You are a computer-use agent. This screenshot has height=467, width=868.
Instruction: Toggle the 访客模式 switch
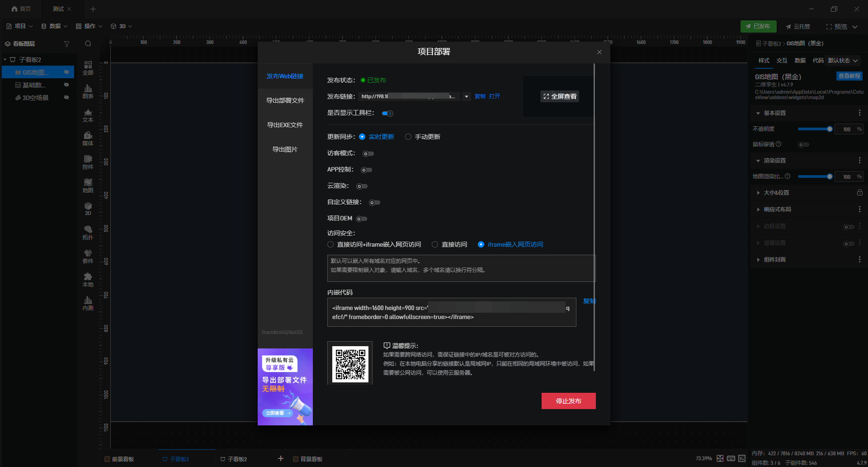[x=368, y=154]
